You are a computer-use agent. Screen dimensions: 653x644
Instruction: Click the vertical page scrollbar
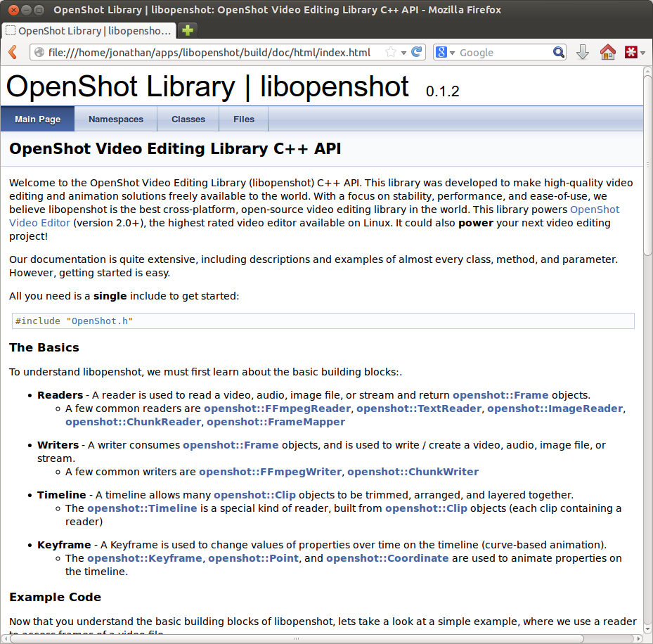tap(647, 162)
